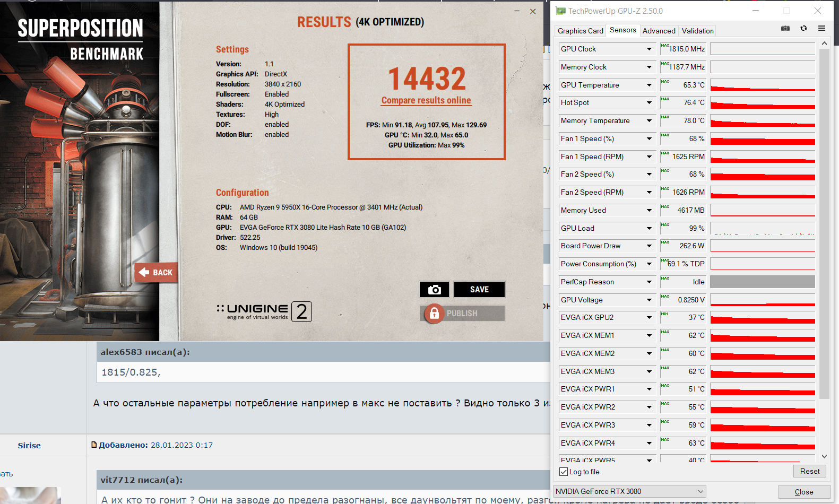
Task: Open the Fan 2 Speed (RPM) dropdown
Action: (x=649, y=192)
